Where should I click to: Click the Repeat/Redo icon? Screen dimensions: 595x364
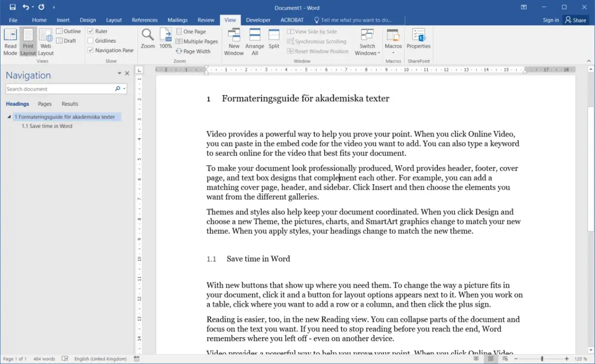pos(41,7)
